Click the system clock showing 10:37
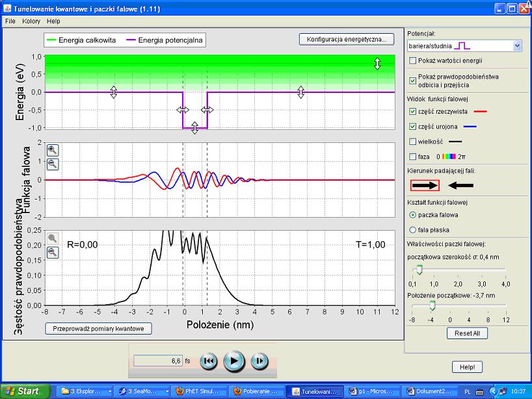Image resolution: width=532 pixels, height=399 pixels. pyautogui.click(x=518, y=392)
